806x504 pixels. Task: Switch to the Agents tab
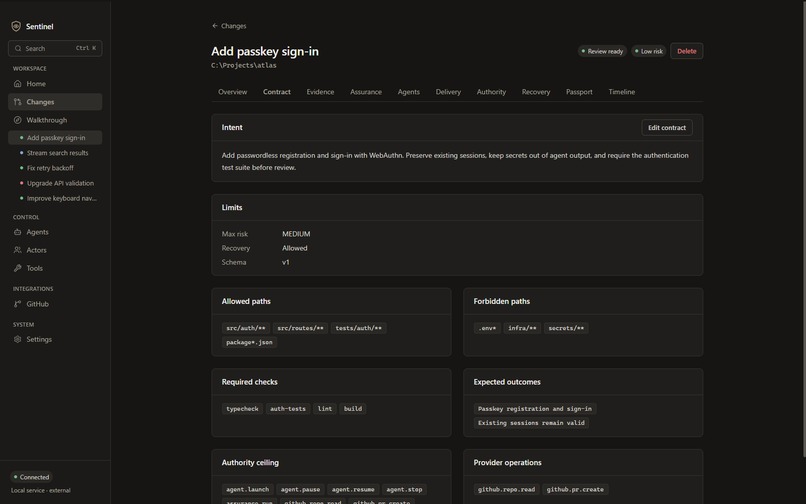pyautogui.click(x=409, y=92)
